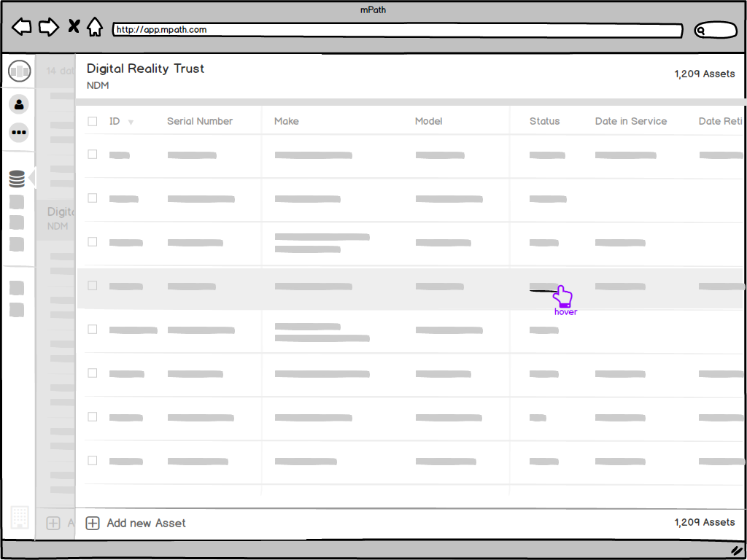747x560 pixels.
Task: Check the select-all checkbox in the table header
Action: pos(92,121)
